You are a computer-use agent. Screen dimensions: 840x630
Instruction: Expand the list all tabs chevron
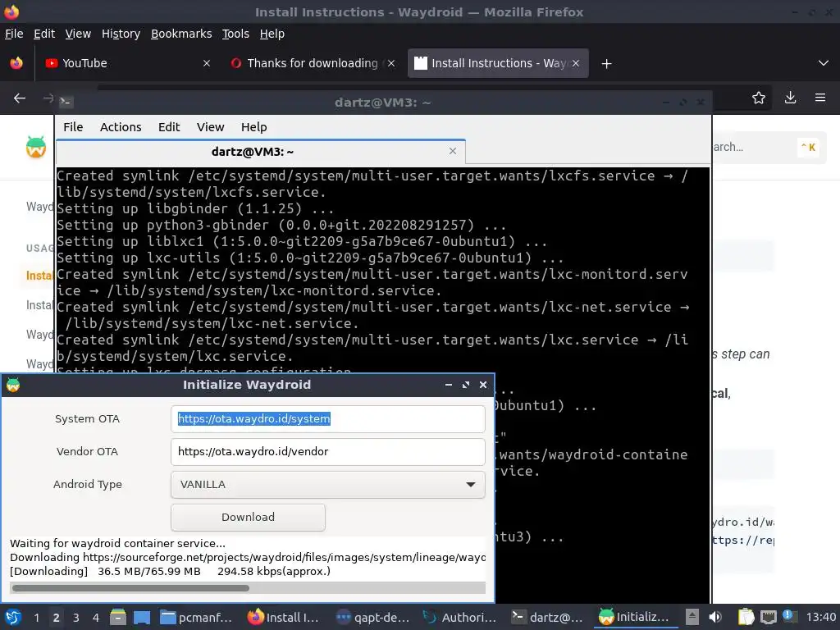(824, 63)
